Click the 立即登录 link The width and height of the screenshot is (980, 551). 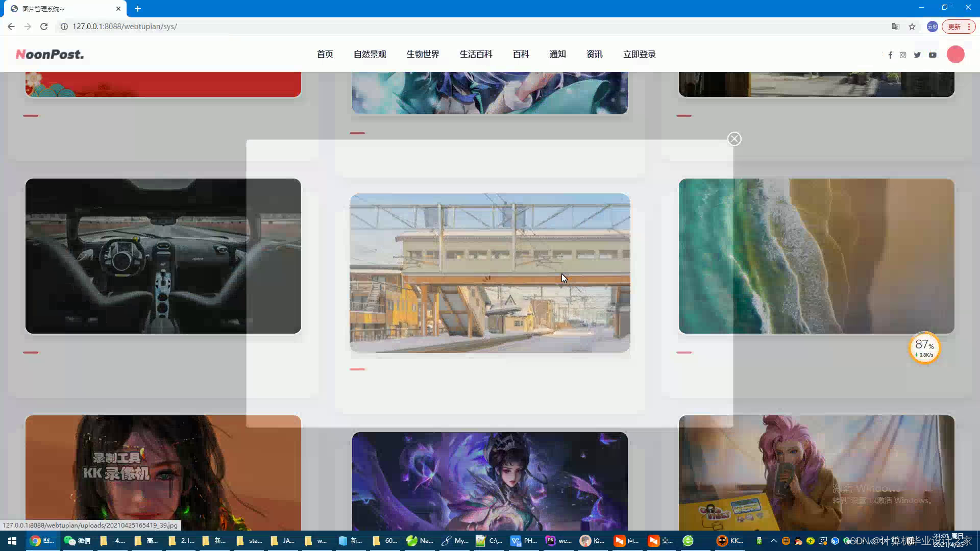click(x=639, y=54)
